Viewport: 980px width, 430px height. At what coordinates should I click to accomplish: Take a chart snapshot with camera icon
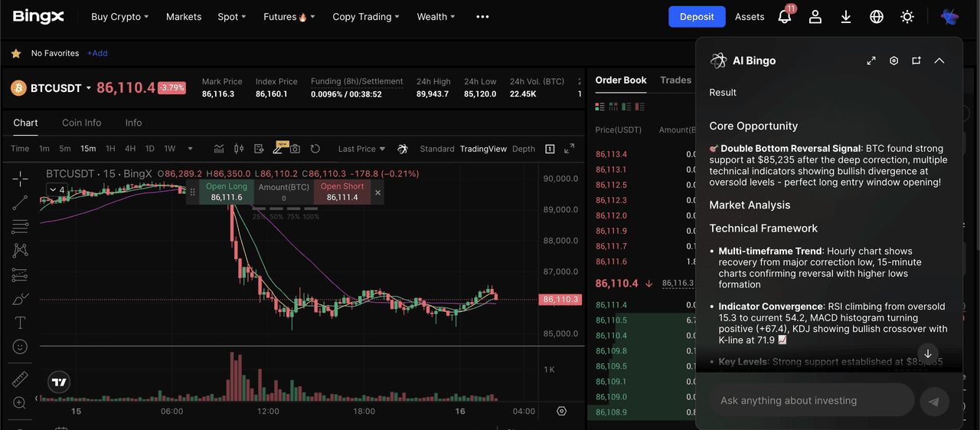click(x=295, y=149)
